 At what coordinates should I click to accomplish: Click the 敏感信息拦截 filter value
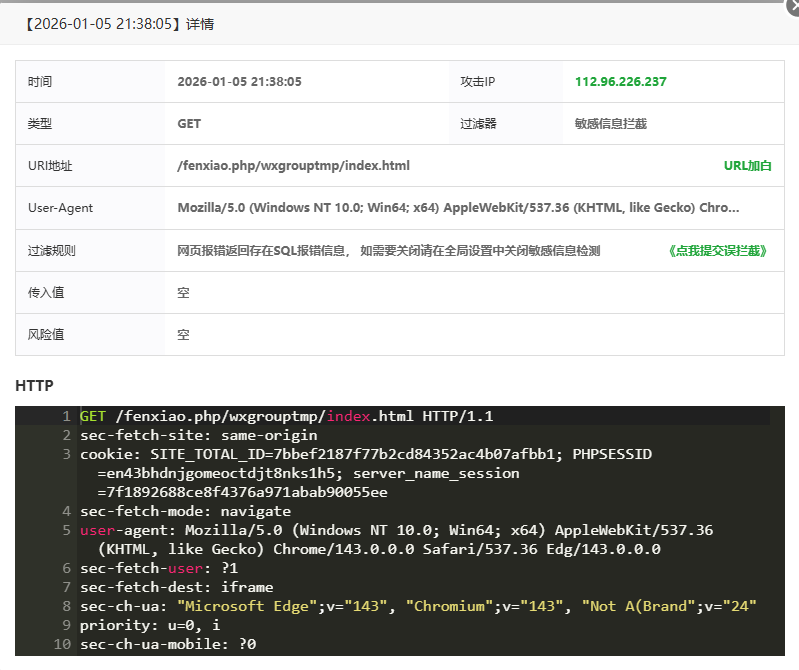pos(610,124)
